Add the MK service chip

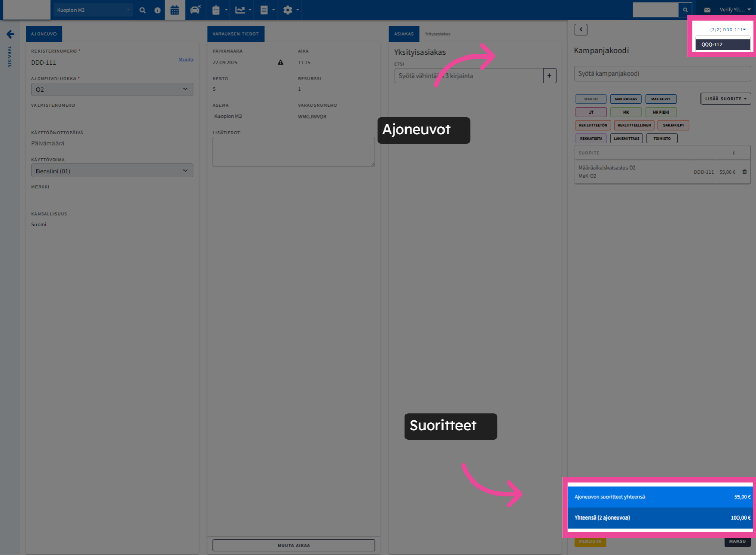pyautogui.click(x=626, y=112)
